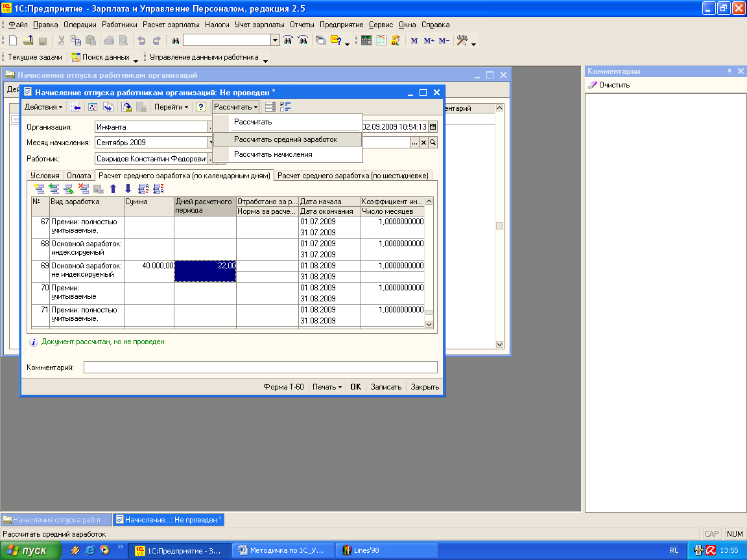Open main toolbar search box dropdown
The height and width of the screenshot is (560, 747).
[275, 40]
